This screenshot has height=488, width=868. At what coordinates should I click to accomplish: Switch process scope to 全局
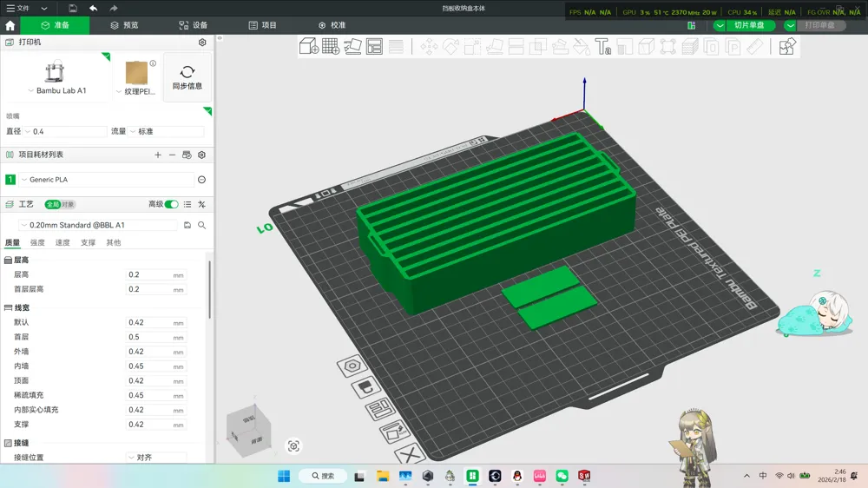coord(53,204)
